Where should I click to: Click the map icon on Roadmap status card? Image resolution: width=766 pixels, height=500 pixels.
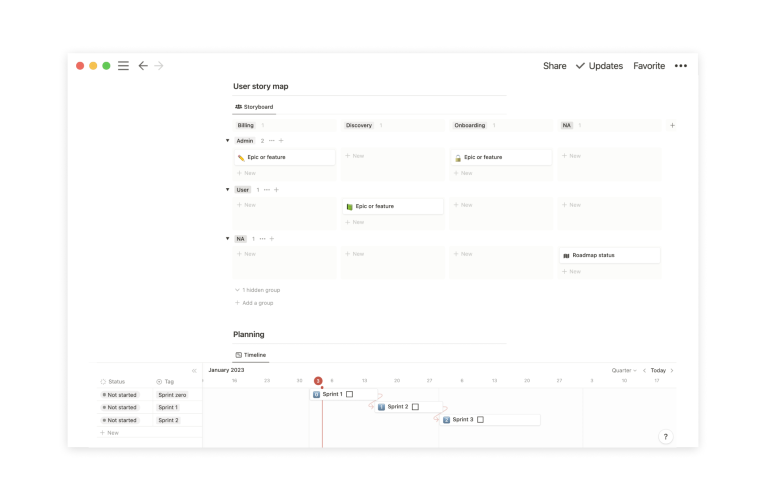566,256
